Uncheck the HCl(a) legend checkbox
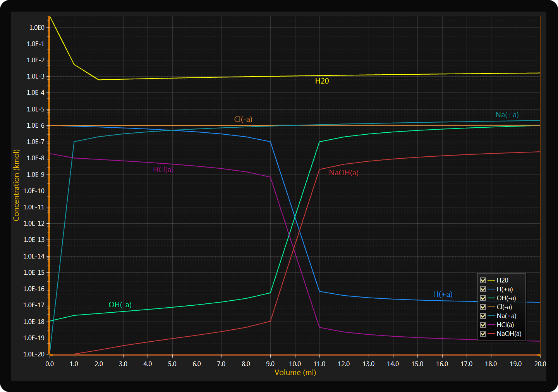Viewport: 558px width, 392px height. point(483,325)
